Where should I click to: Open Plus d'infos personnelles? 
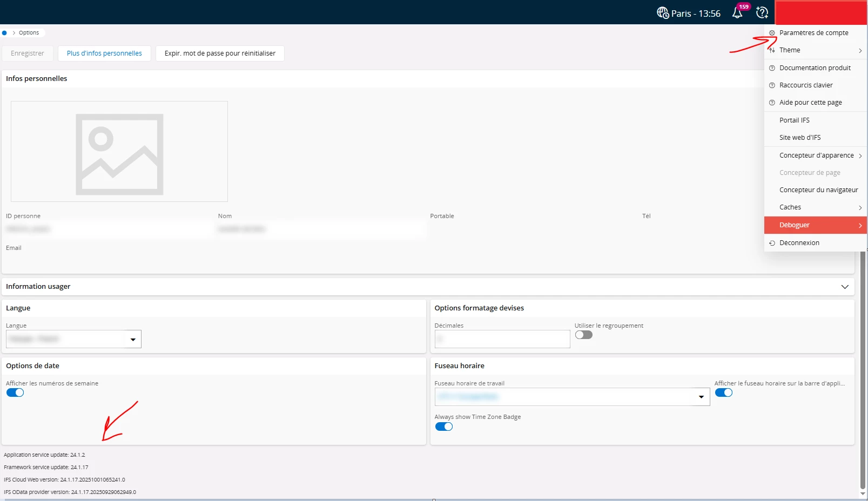click(x=104, y=53)
